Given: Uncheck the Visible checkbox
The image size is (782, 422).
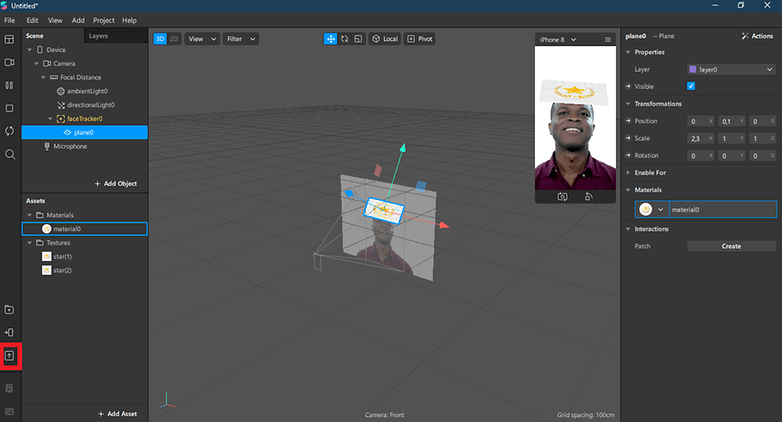Looking at the screenshot, I should 691,86.
